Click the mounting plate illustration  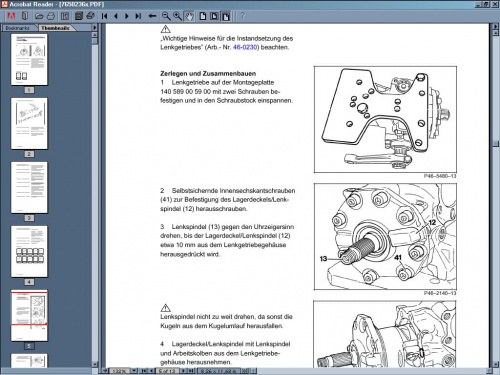[x=385, y=119]
